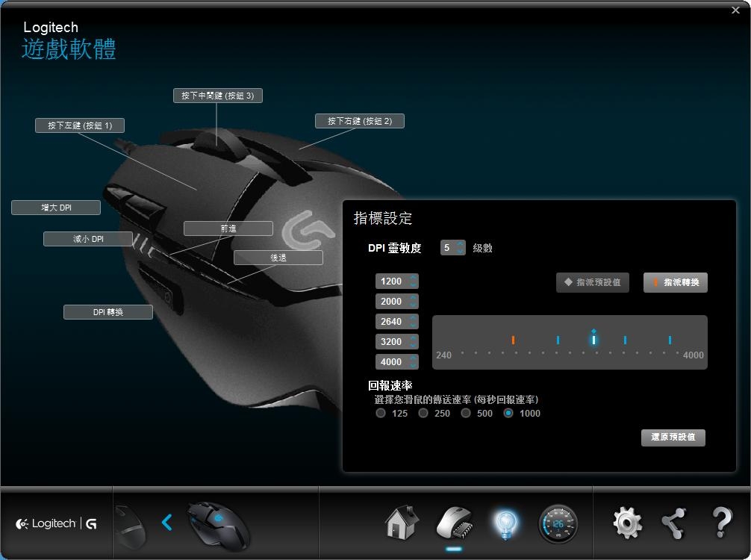Open the speedometer gauge icon

[x=558, y=523]
